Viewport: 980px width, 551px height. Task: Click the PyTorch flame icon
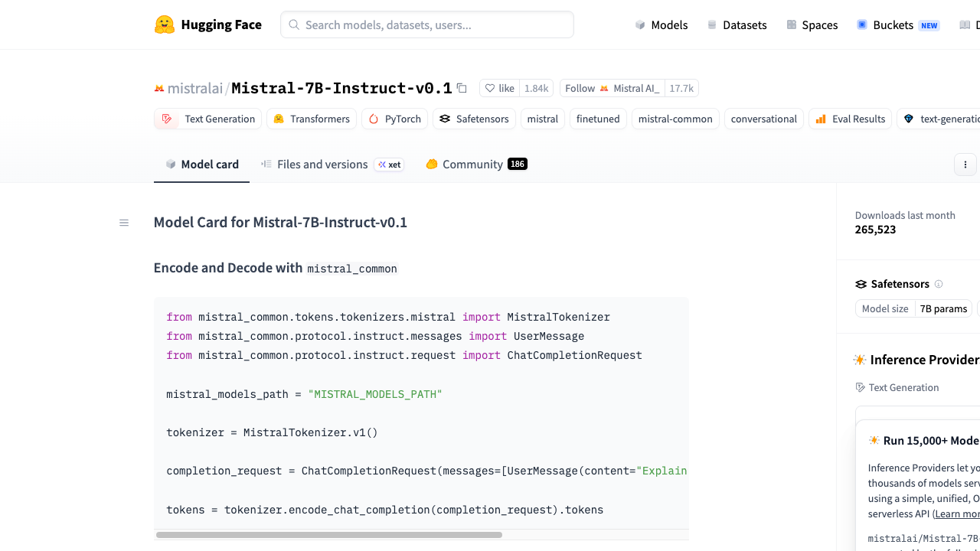click(x=374, y=119)
